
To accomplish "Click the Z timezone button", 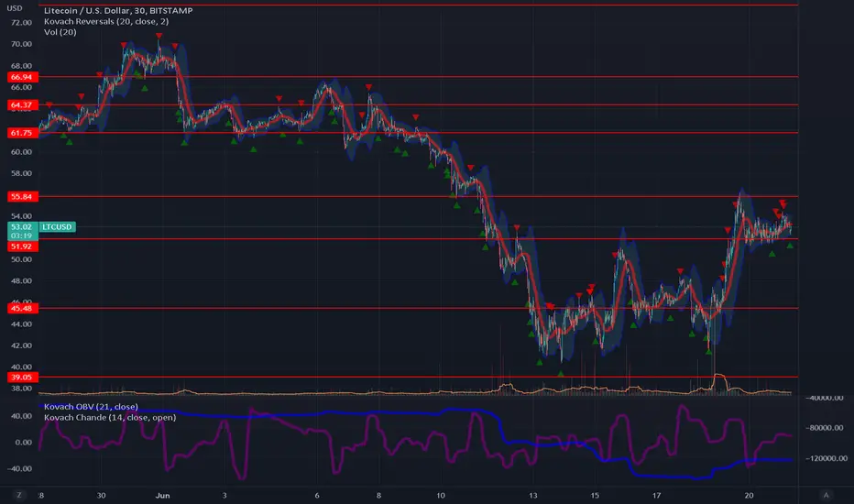I will (x=19, y=495).
